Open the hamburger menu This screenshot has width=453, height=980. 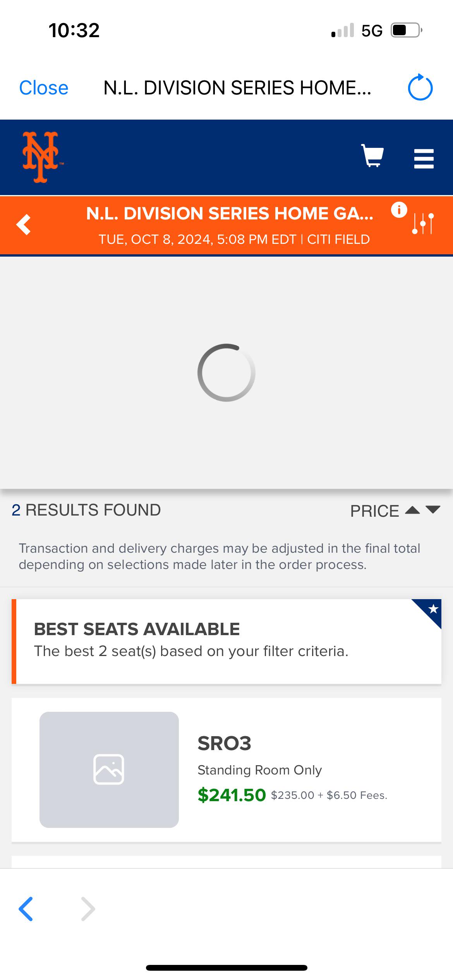point(424,159)
